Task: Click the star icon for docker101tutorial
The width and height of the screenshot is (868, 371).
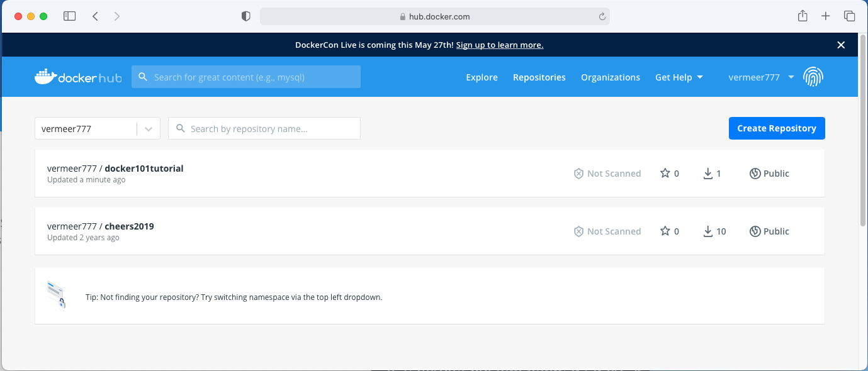Action: coord(665,174)
